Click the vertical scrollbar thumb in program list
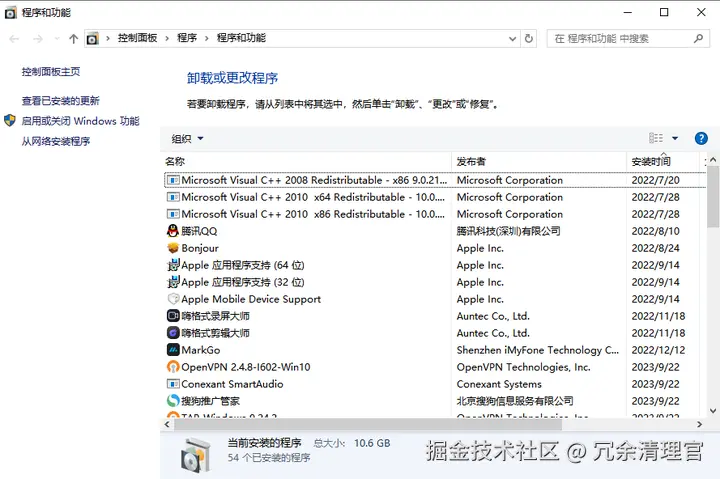This screenshot has width=720, height=479. point(713,197)
